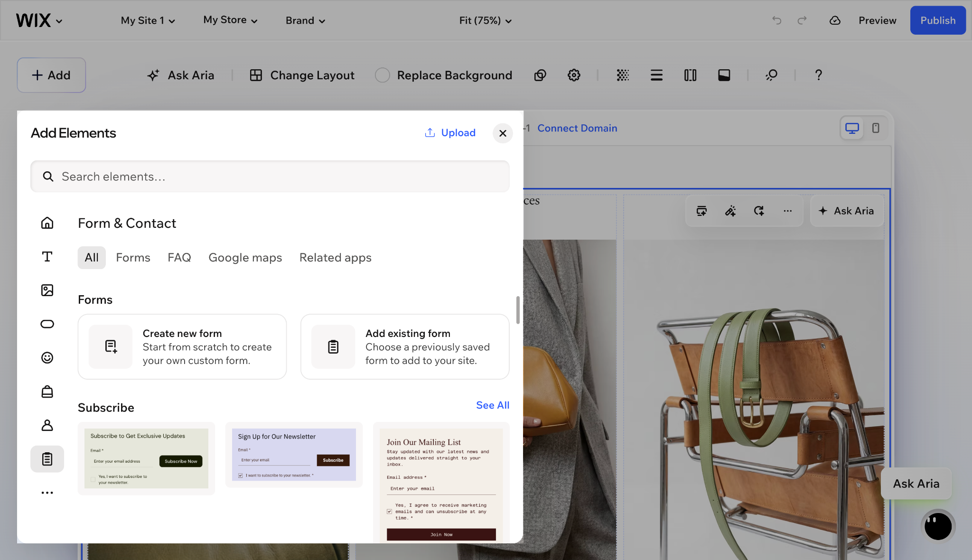The height and width of the screenshot is (560, 972).
Task: Select the Form & Contact clipboard icon
Action: click(x=47, y=459)
